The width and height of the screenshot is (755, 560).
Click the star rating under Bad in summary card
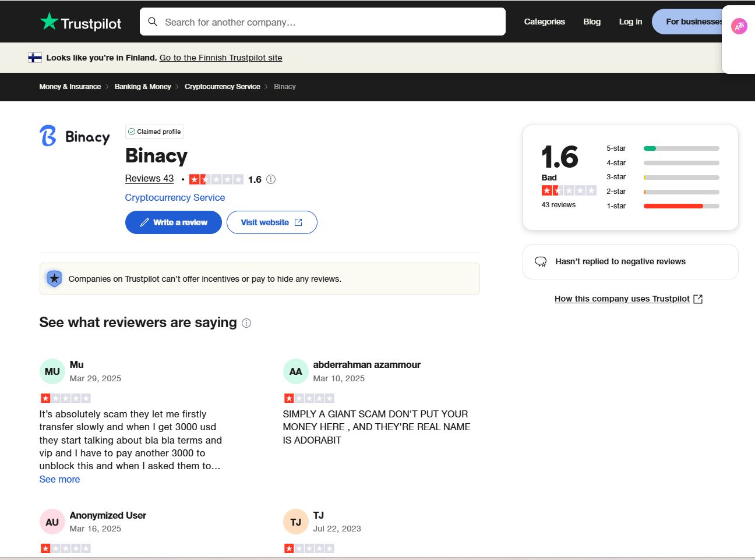click(569, 190)
